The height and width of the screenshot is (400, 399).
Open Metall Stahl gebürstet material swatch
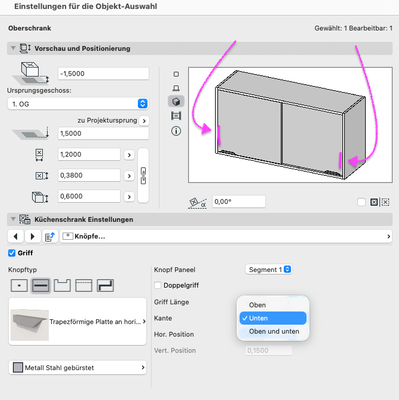pos(77,367)
